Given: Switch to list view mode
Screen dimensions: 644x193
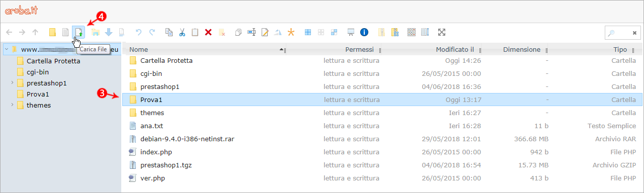Looking at the screenshot, I should (425, 32).
